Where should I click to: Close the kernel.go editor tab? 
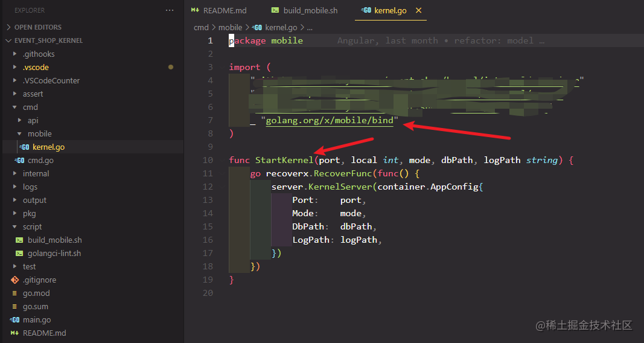coord(418,10)
